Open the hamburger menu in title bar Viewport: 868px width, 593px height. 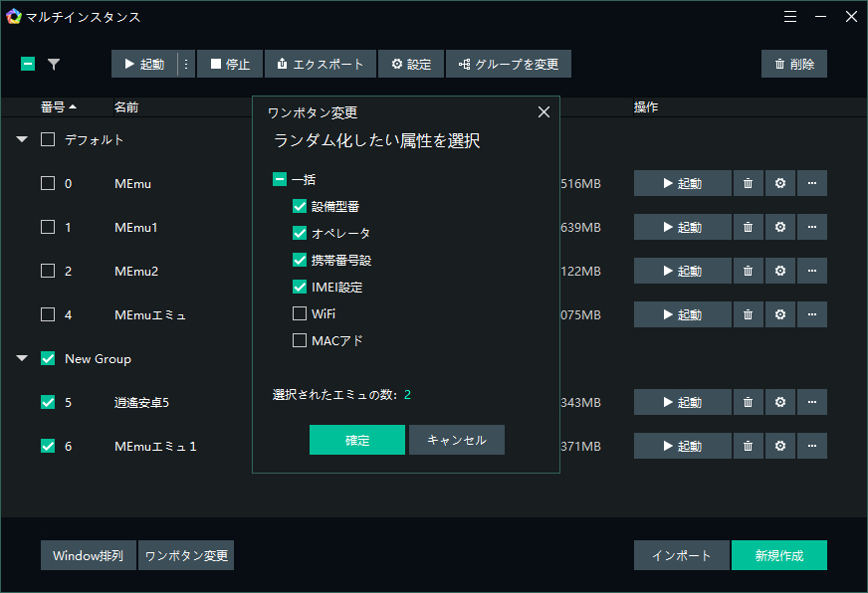790,17
